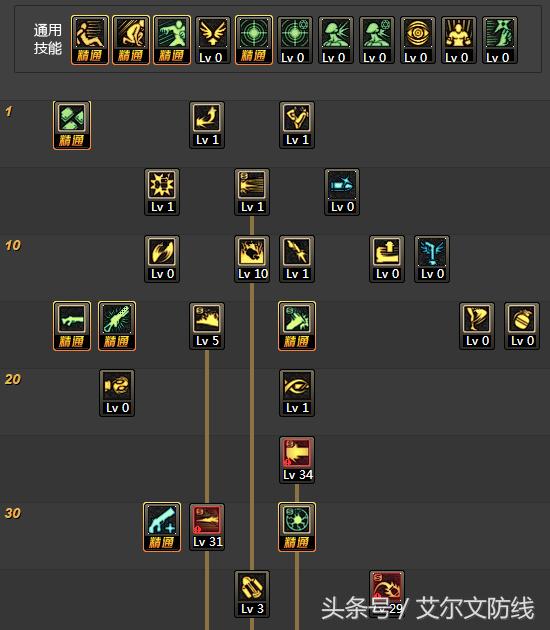Select the raised arms figure general skill
The image size is (550, 630).
click(458, 40)
